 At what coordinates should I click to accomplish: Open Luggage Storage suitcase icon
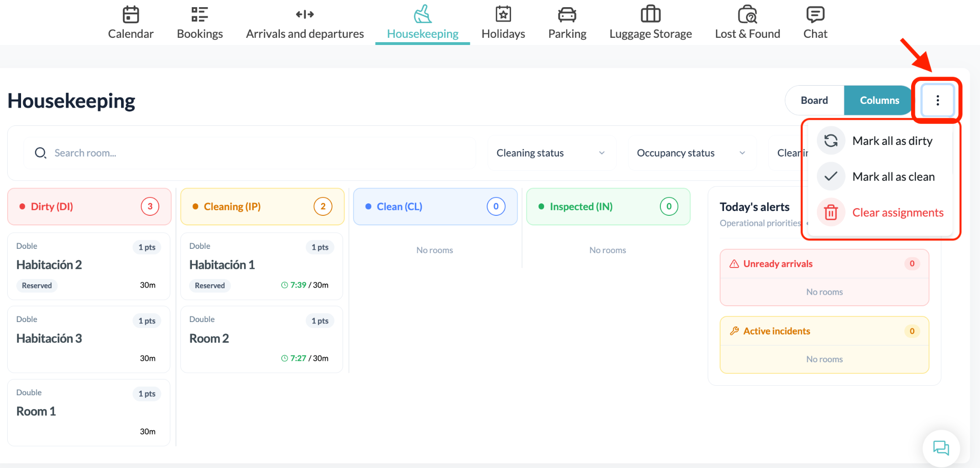pyautogui.click(x=650, y=14)
